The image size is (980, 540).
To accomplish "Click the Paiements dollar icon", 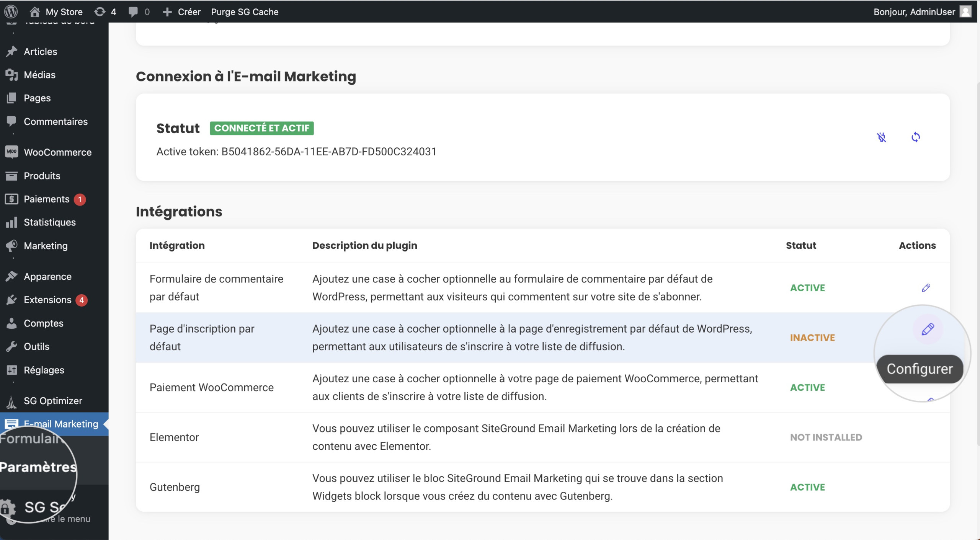I will pyautogui.click(x=11, y=199).
